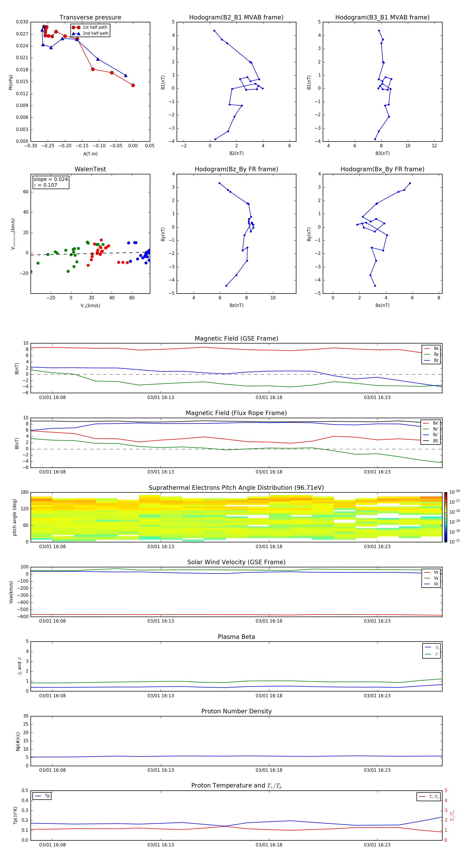Click the 'B2(nT)' axis label
Screen dimensions: 473x868
[x=236, y=153]
